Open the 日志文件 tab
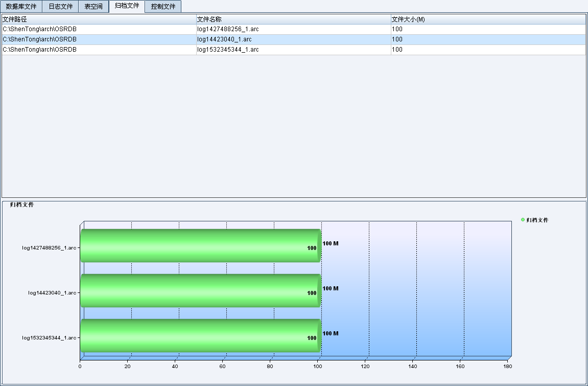This screenshot has width=588, height=386. [x=60, y=7]
